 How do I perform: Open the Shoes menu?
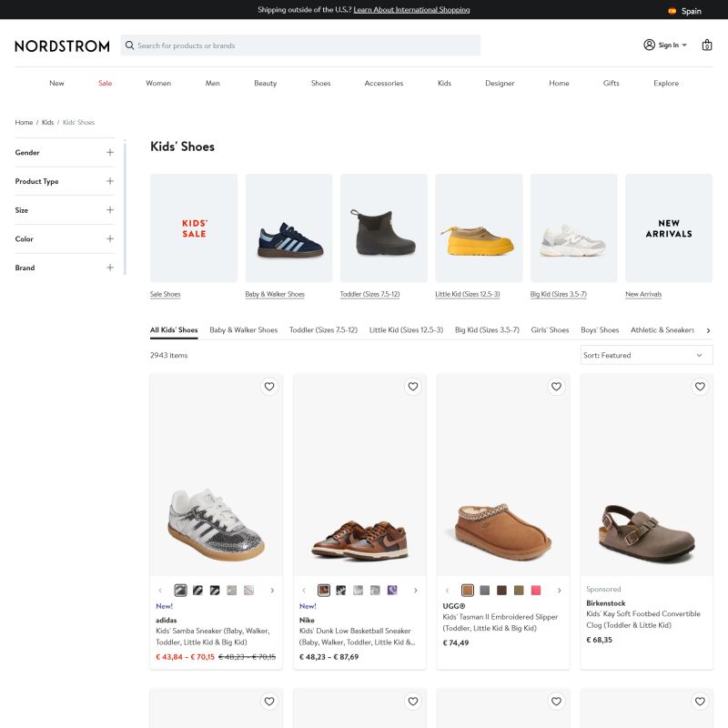321,83
